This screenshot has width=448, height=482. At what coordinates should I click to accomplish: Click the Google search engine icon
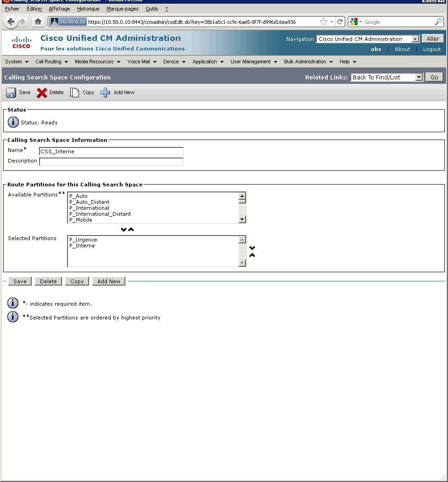354,22
